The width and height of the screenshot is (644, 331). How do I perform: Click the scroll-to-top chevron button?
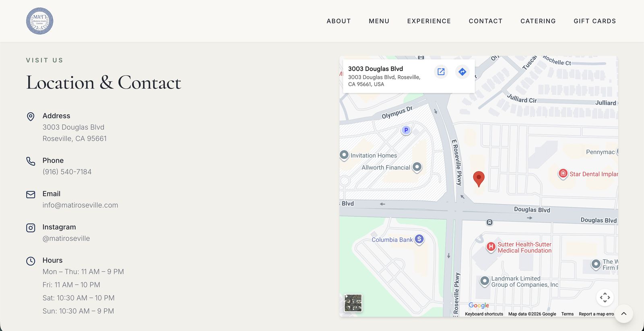[623, 314]
